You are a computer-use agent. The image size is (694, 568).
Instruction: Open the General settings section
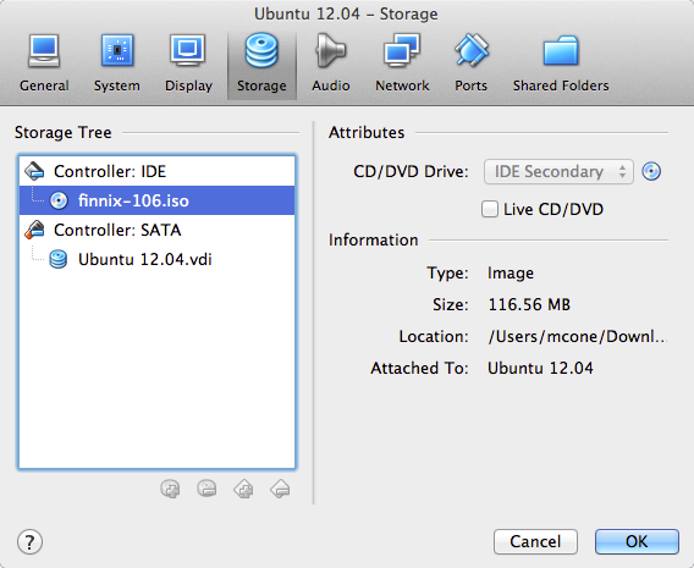(x=44, y=62)
